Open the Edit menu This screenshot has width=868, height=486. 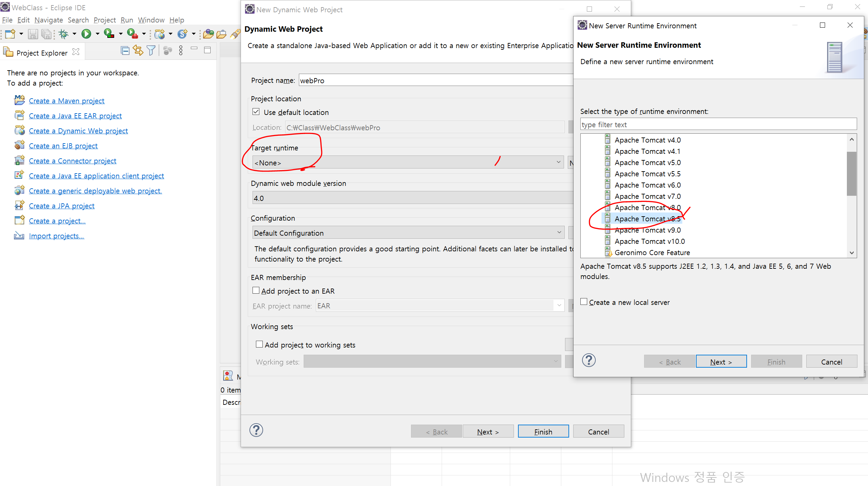(24, 20)
